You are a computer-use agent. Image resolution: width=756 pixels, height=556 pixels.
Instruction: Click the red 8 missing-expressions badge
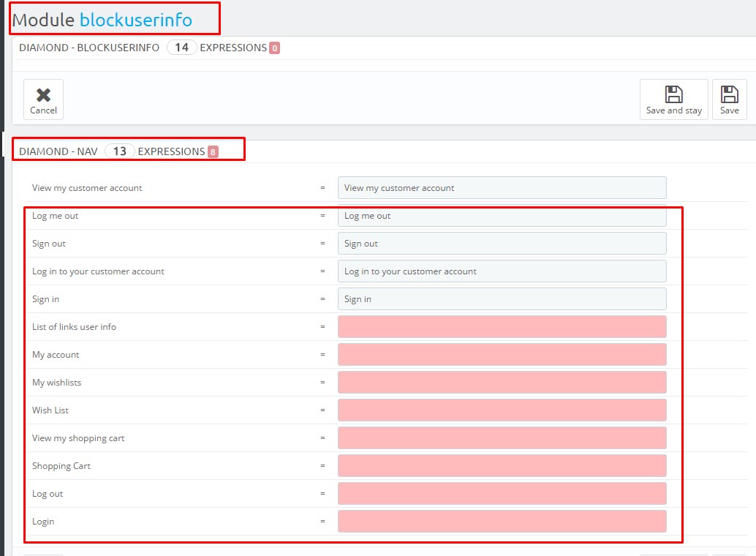coord(213,151)
